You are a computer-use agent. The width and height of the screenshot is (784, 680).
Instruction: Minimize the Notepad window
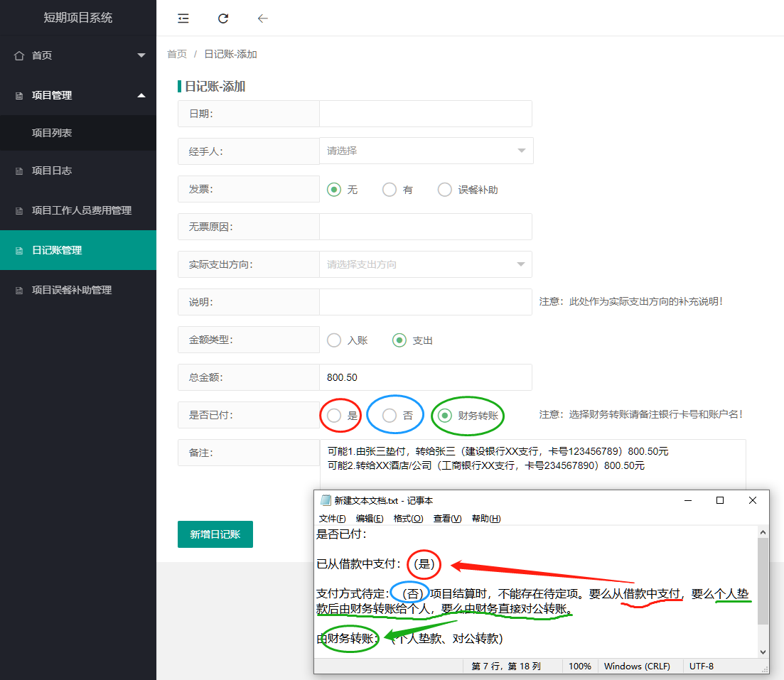tap(688, 500)
